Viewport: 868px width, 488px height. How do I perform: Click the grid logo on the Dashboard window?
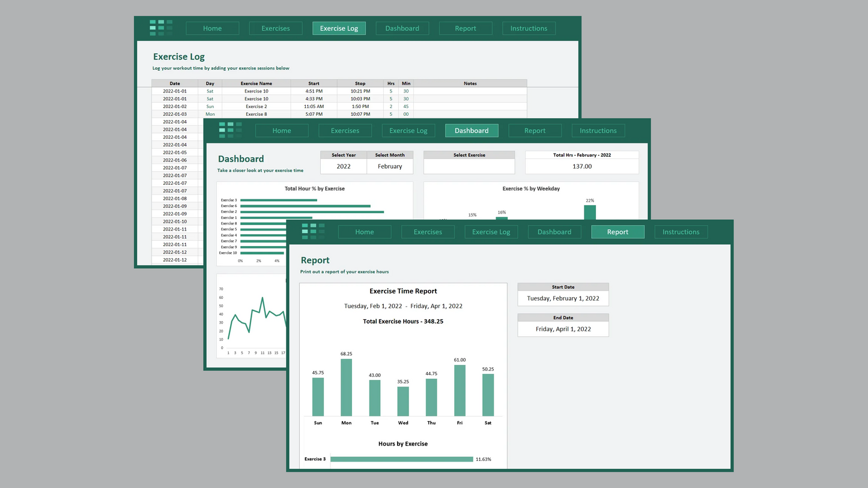click(230, 129)
